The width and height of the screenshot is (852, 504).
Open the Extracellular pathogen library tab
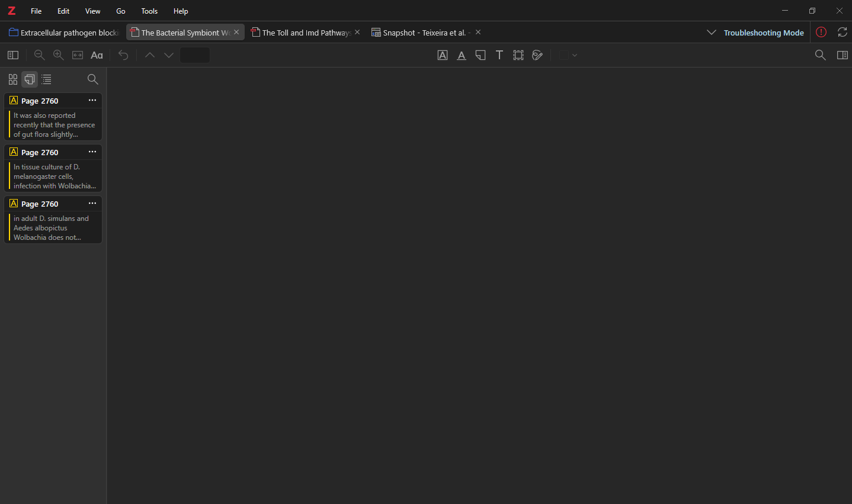coord(64,33)
